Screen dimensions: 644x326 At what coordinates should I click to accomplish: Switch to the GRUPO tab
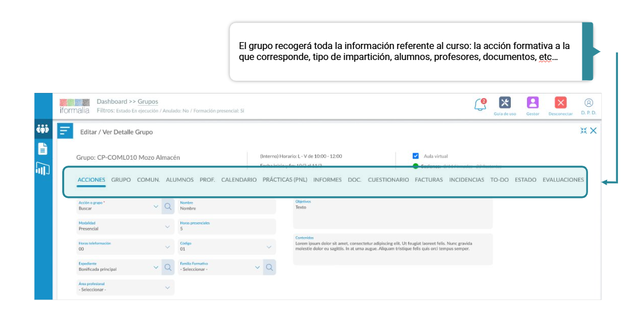pyautogui.click(x=120, y=179)
